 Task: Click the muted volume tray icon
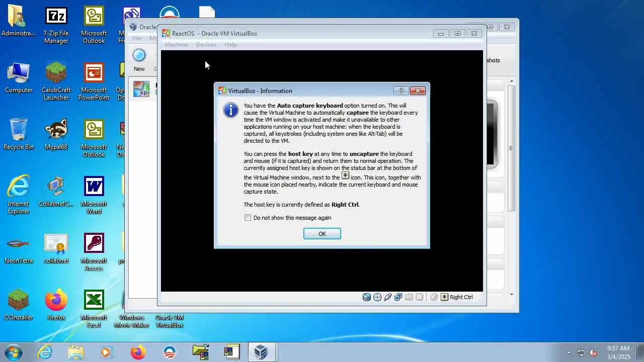[593, 352]
